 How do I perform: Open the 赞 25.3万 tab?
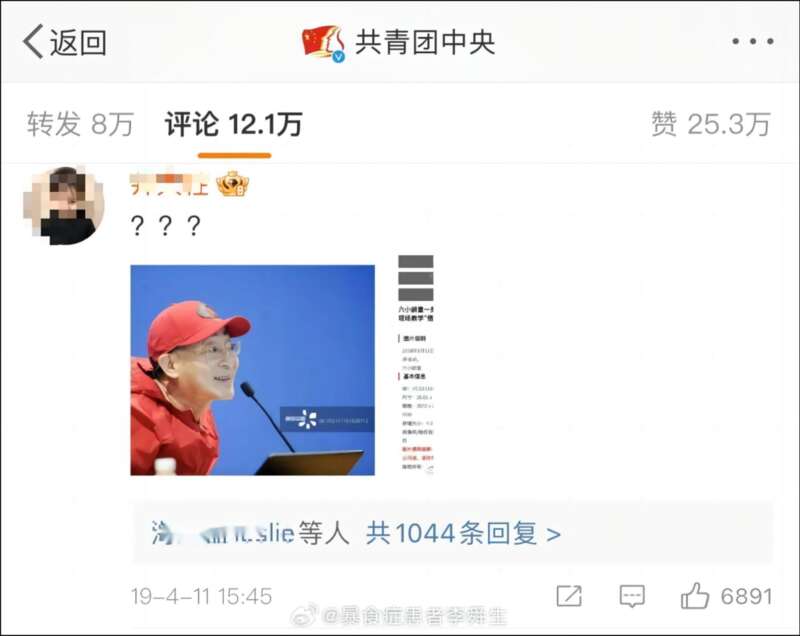711,124
